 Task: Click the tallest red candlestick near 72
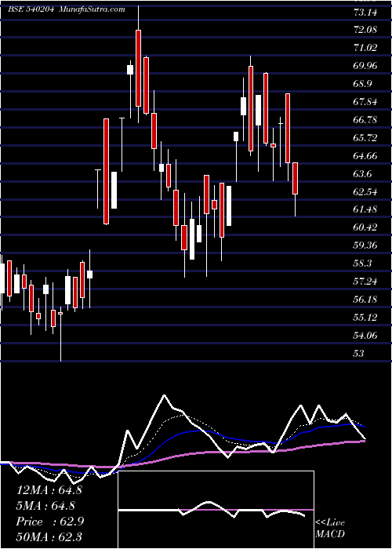(x=139, y=68)
